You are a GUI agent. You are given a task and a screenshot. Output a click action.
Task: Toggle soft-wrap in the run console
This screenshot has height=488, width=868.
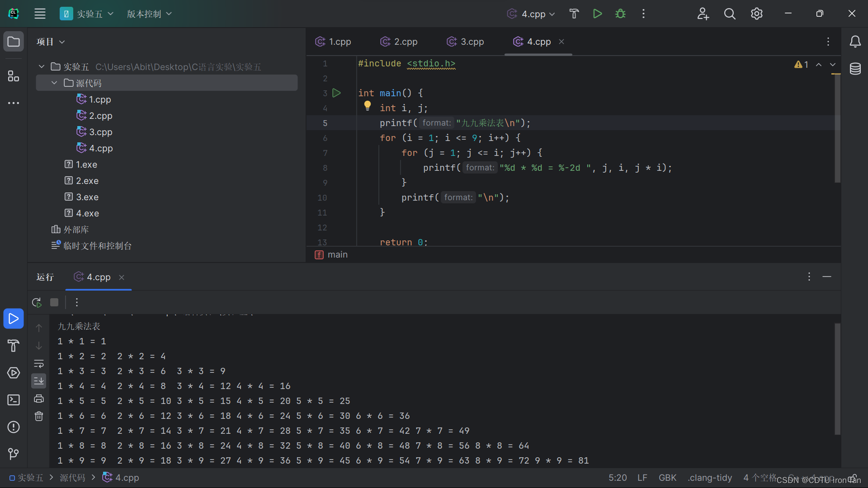pos(39,364)
